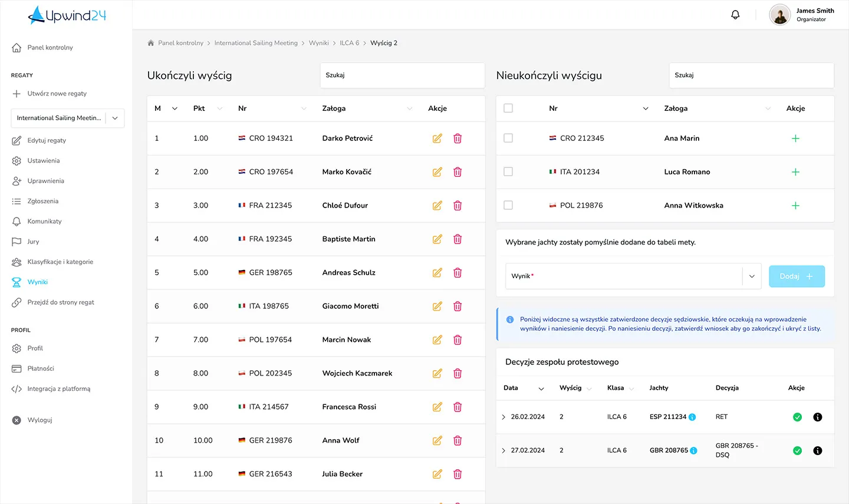Click ILCA 6 breadcrumb link
This screenshot has height=504, width=849.
tap(350, 43)
